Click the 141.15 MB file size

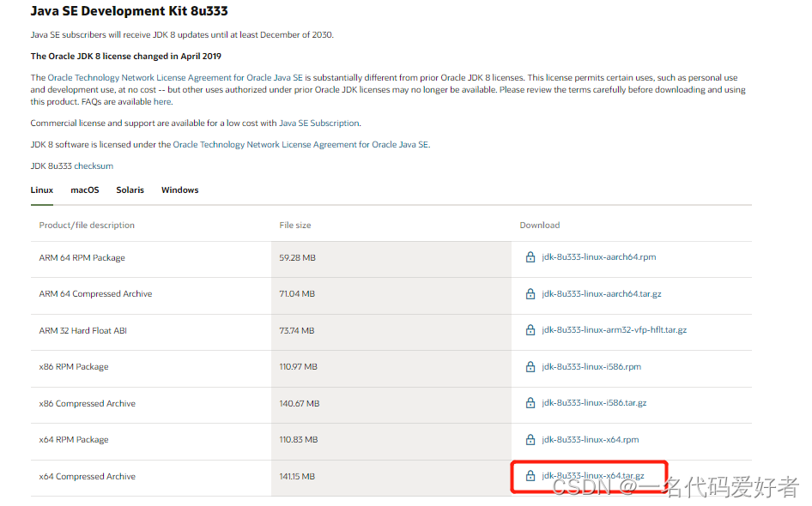[297, 477]
